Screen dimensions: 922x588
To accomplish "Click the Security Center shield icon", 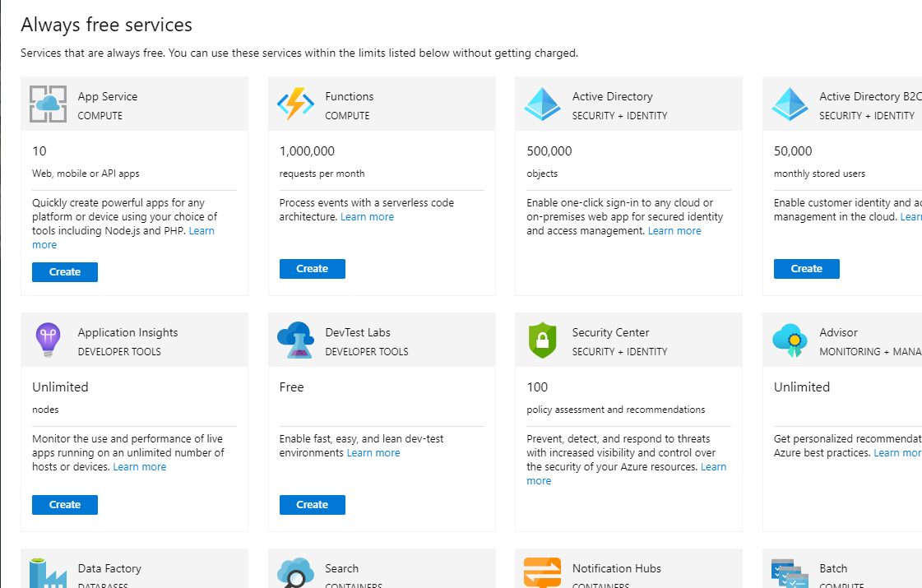I will coord(542,340).
